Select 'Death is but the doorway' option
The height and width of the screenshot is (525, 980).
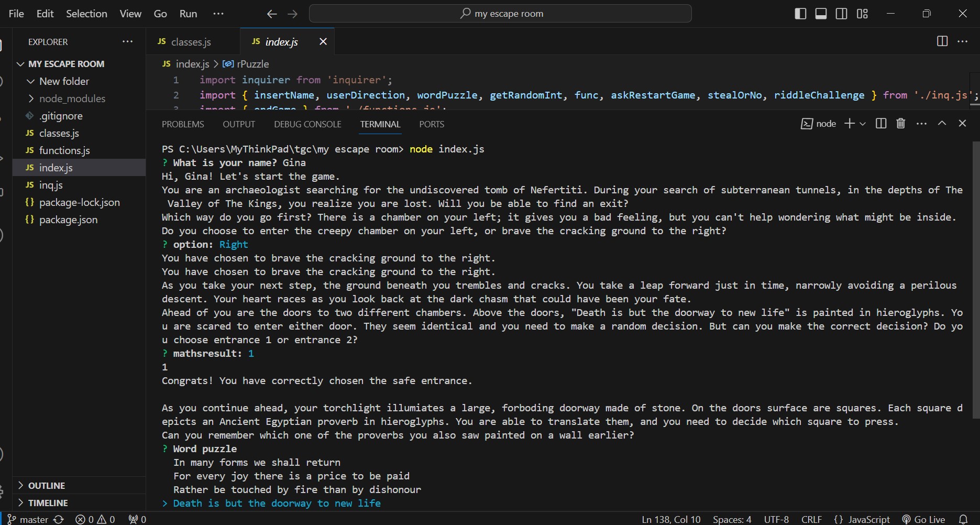point(277,504)
